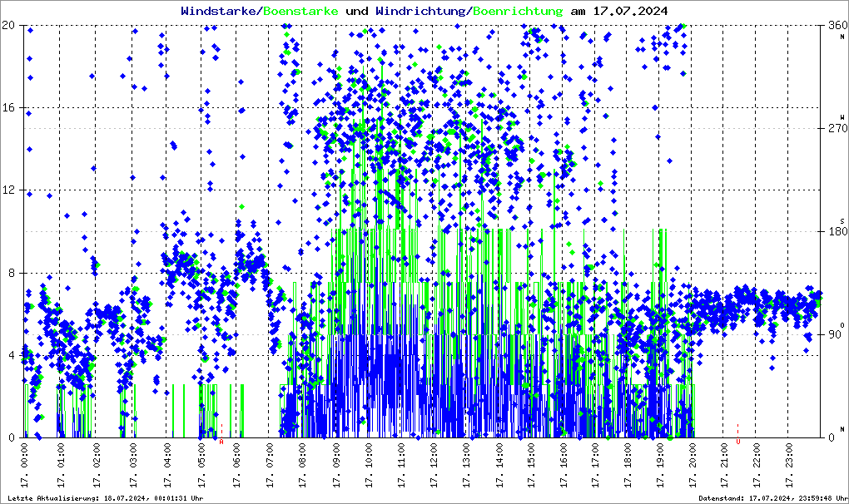
Task: Click the time label '17. 09:00'
Action: click(x=335, y=465)
